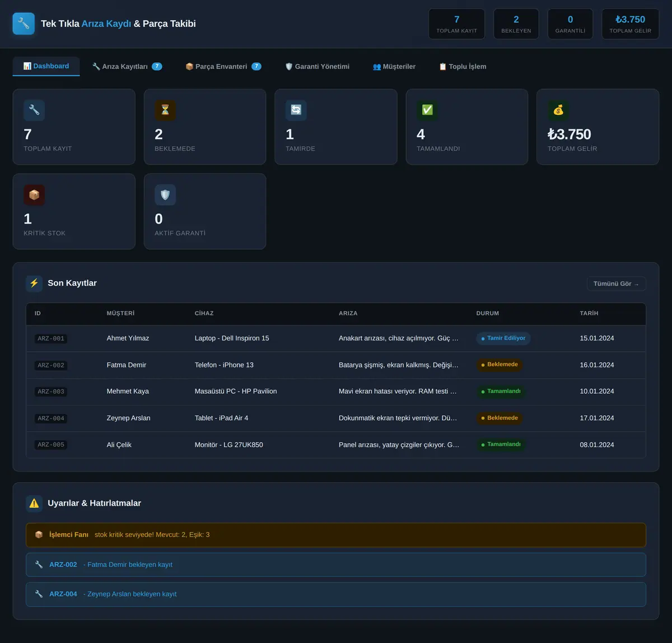Open the Parça Envanteri tab
672x643 pixels.
click(223, 67)
